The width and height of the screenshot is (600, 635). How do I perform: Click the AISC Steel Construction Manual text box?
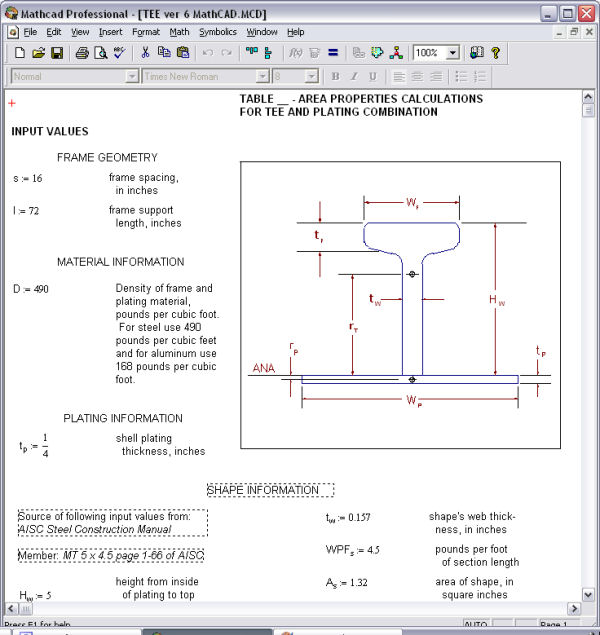coord(112,523)
